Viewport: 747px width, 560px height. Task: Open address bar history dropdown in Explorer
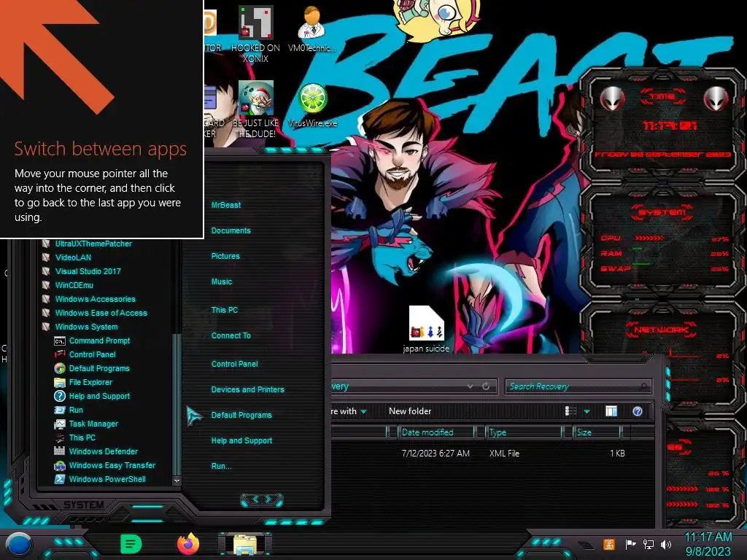471,386
